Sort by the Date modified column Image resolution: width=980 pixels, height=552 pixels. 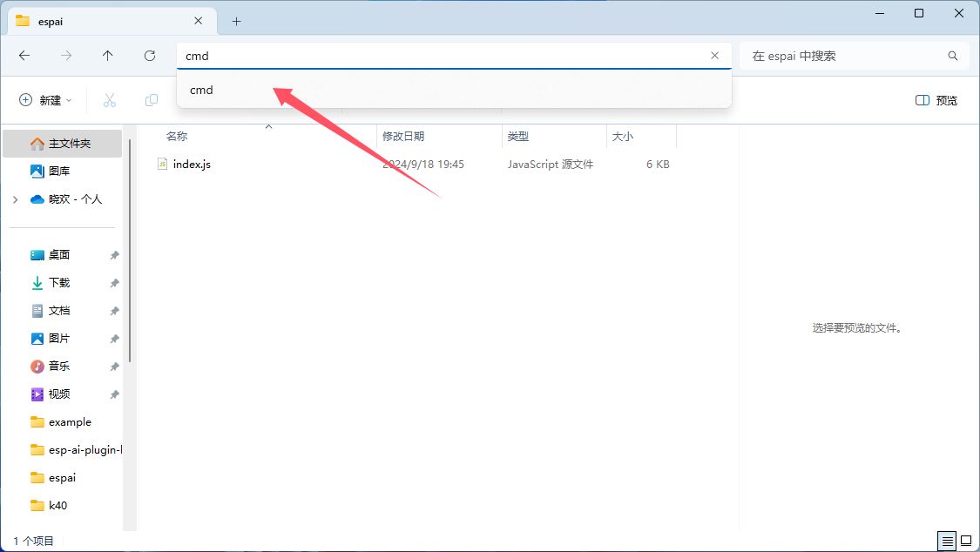[x=404, y=137]
